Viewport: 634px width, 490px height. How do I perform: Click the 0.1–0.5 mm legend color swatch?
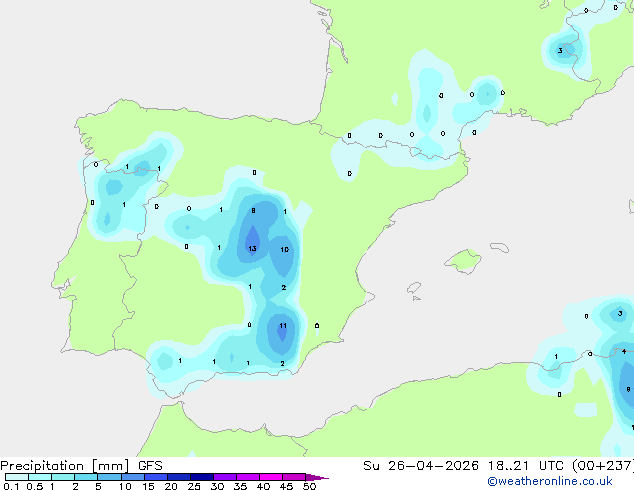(x=17, y=477)
